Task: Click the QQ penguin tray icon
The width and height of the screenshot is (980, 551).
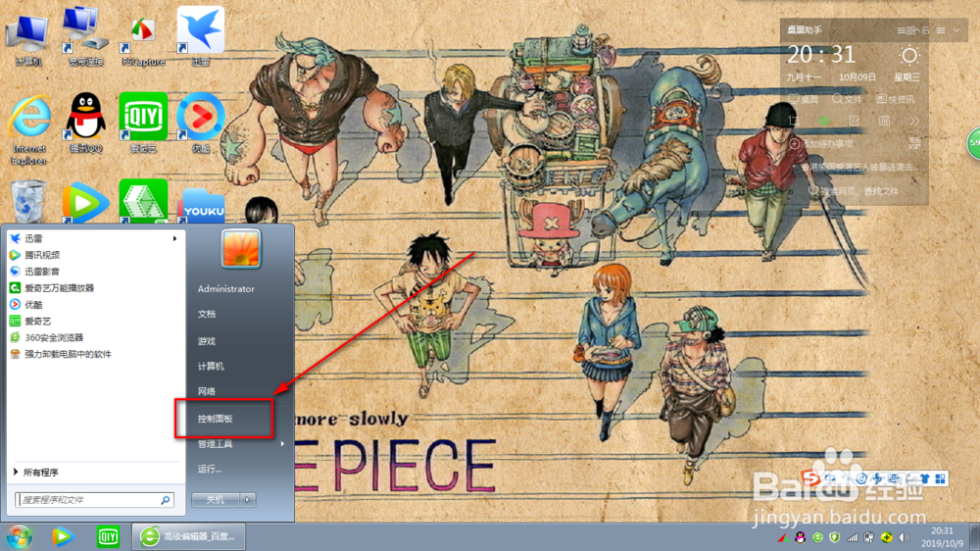Action: (x=800, y=538)
